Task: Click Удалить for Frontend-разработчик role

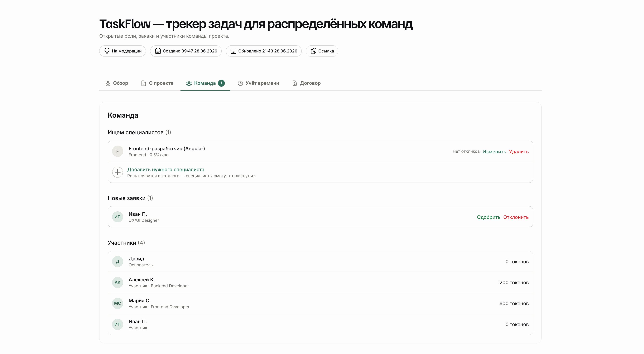Action: pos(519,152)
